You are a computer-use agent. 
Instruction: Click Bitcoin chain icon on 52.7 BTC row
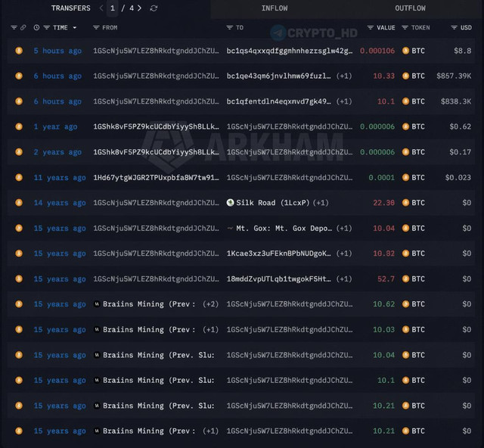click(x=19, y=278)
